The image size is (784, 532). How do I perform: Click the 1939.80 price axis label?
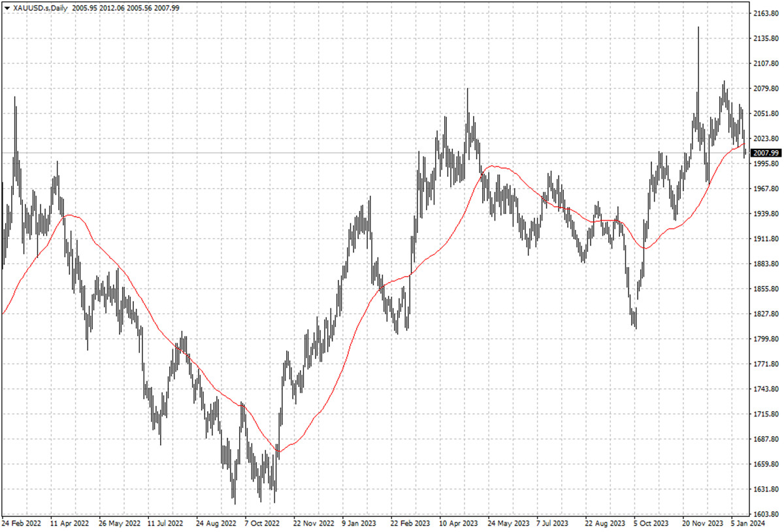tap(765, 214)
